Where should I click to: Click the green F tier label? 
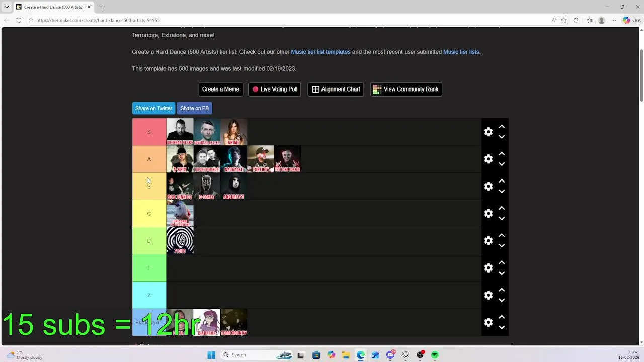[149, 268]
